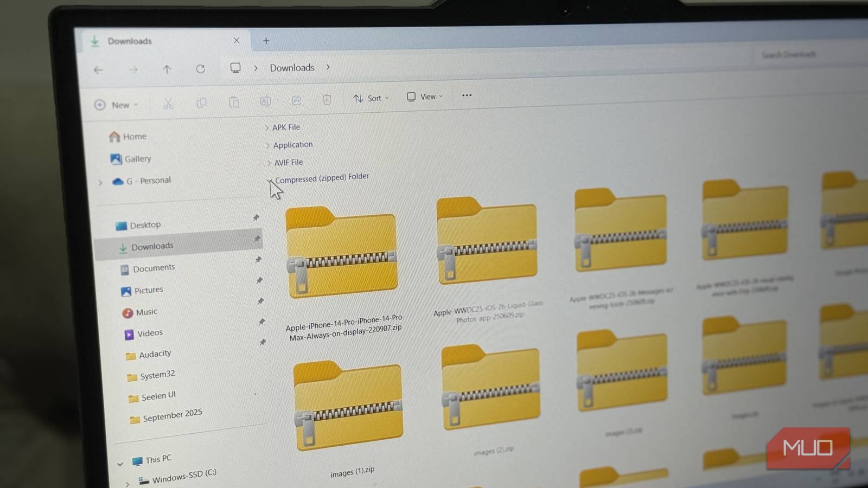Toggle the pin next to Desktop
Viewport: 868px width, 488px height.
[256, 218]
